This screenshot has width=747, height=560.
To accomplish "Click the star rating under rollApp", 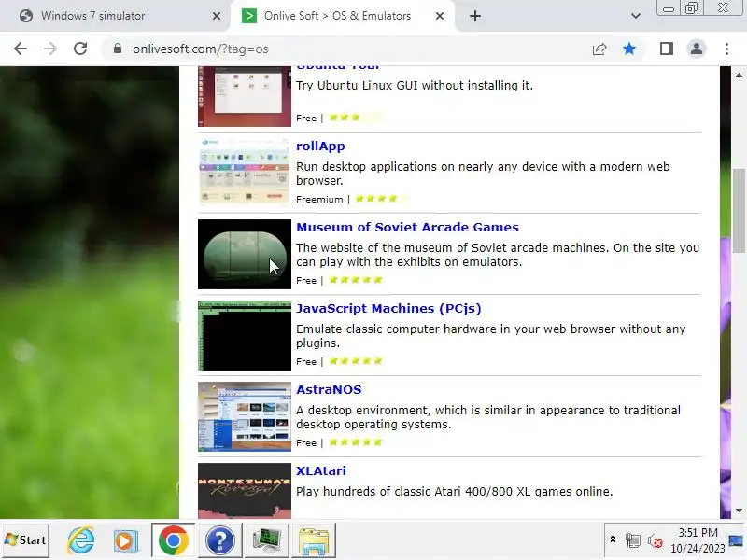I will click(x=382, y=199).
